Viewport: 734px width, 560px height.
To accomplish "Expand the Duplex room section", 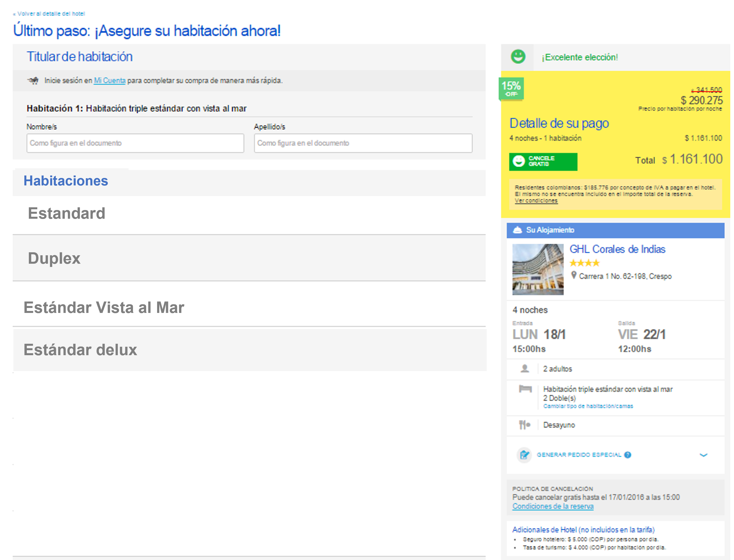I will tap(54, 258).
